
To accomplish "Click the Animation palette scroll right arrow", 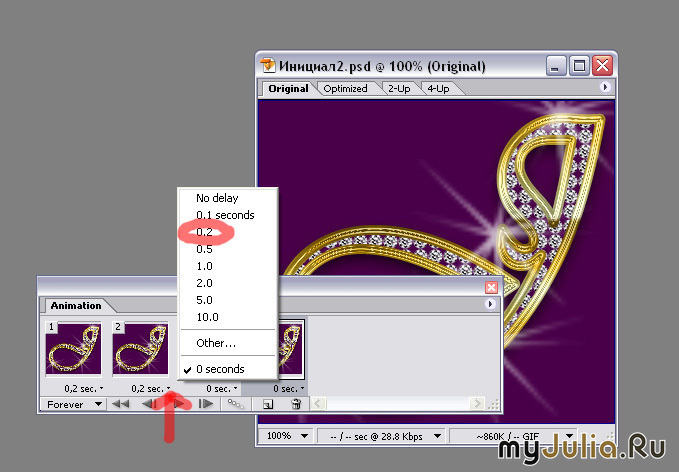I will coord(477,404).
